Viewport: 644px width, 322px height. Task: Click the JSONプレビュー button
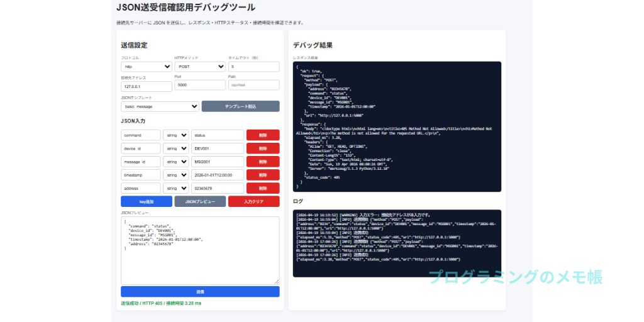(x=199, y=202)
